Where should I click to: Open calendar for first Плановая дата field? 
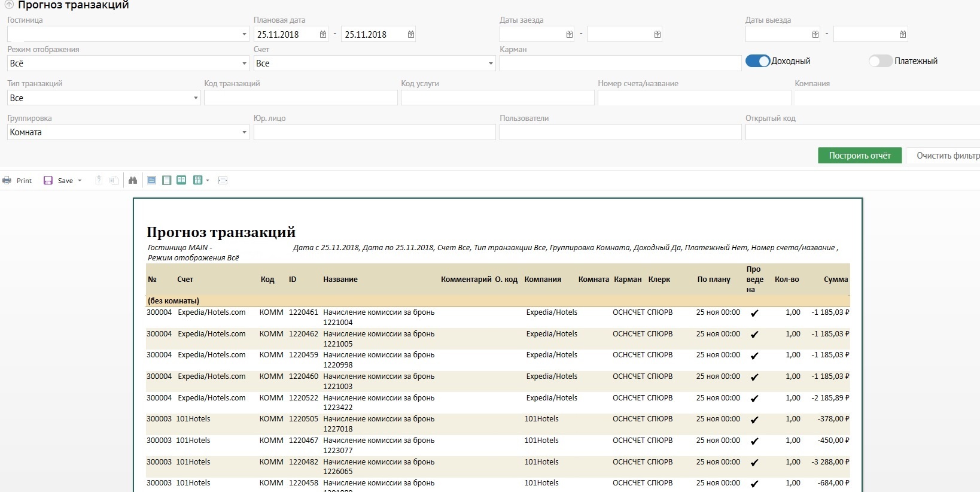323,35
